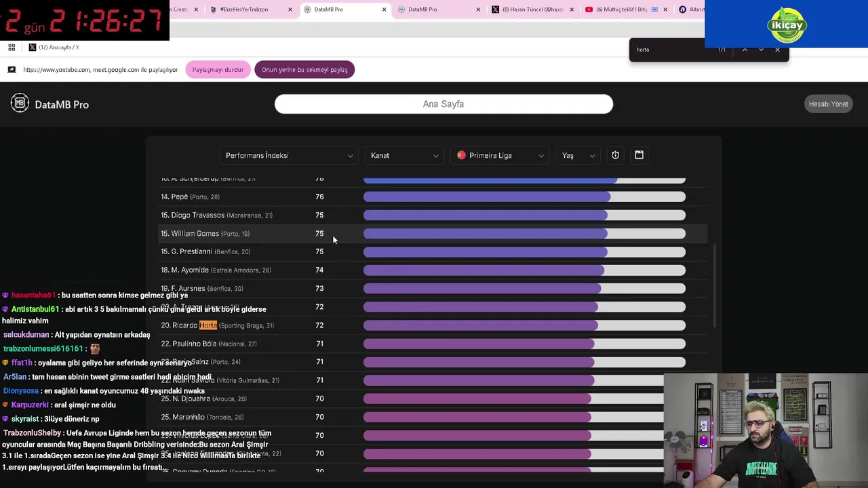
Task: Open the Kanat position dropdown
Action: pyautogui.click(x=405, y=155)
